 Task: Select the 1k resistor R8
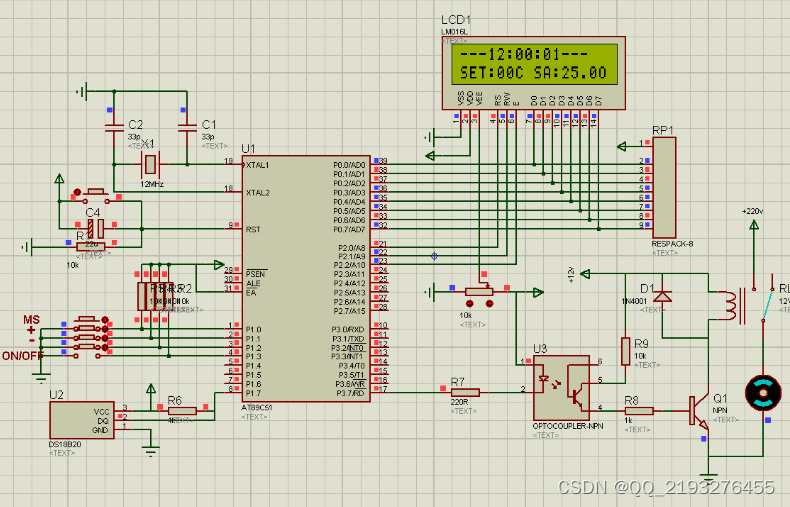point(639,411)
